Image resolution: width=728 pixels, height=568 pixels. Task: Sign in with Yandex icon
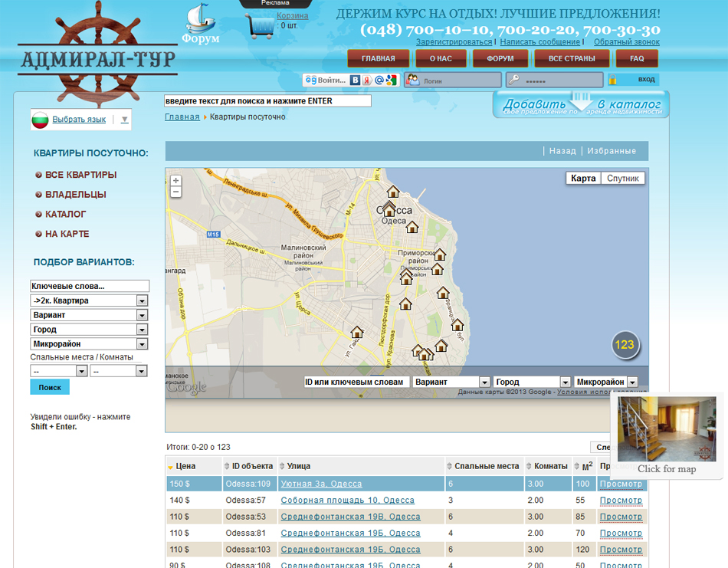367,80
